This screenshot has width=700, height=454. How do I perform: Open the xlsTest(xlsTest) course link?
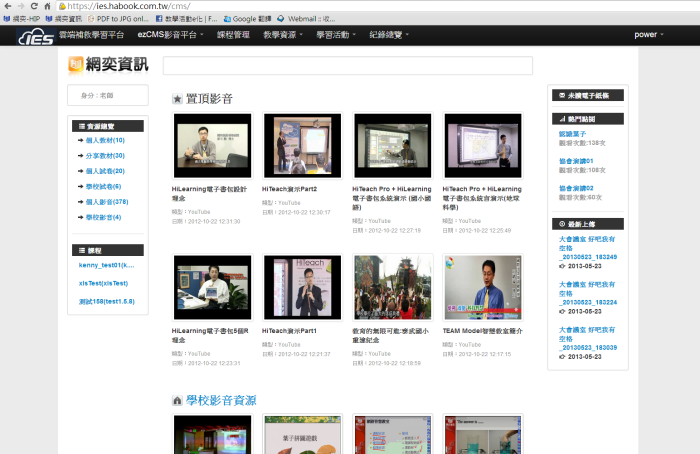104,283
